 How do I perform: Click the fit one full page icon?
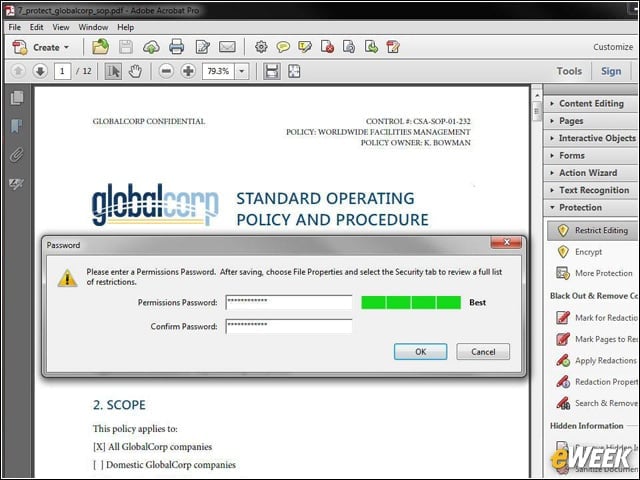294,71
